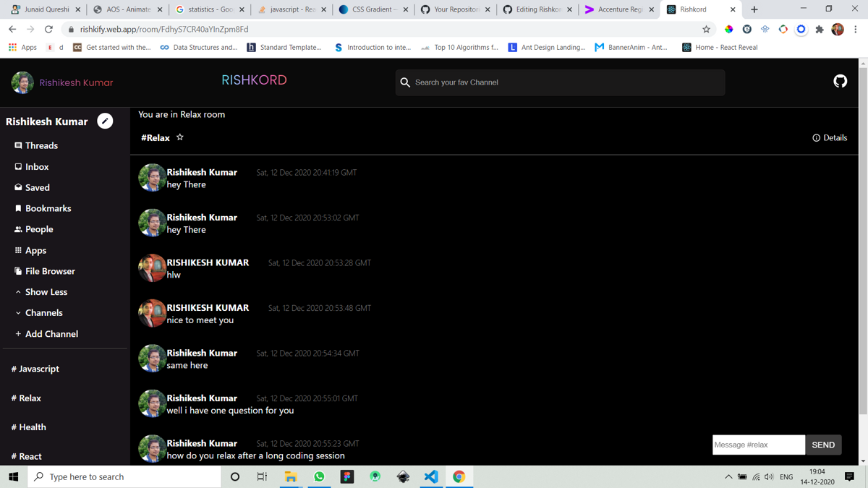Click Add Channel
Image resolution: width=868 pixels, height=488 pixels.
click(x=46, y=334)
